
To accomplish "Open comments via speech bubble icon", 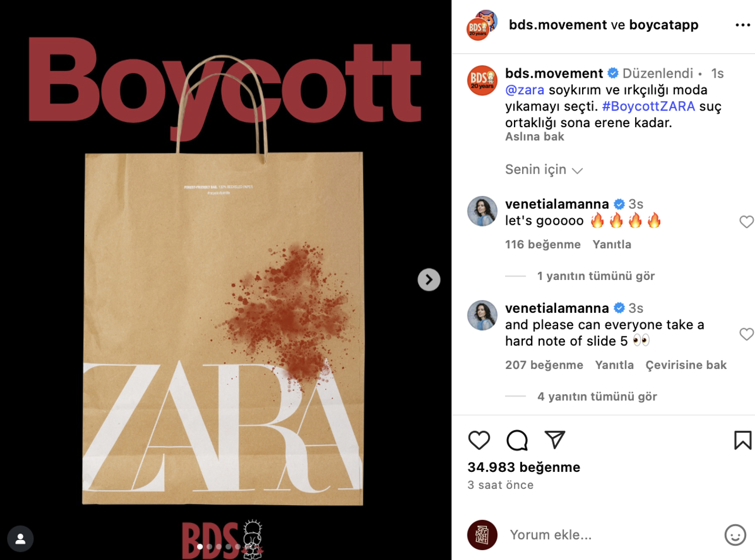I will [517, 440].
